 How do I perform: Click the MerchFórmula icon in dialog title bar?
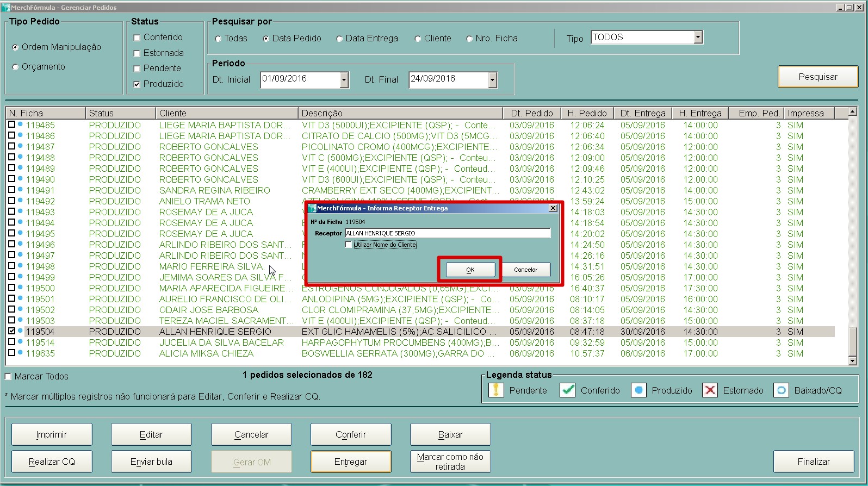pos(312,208)
